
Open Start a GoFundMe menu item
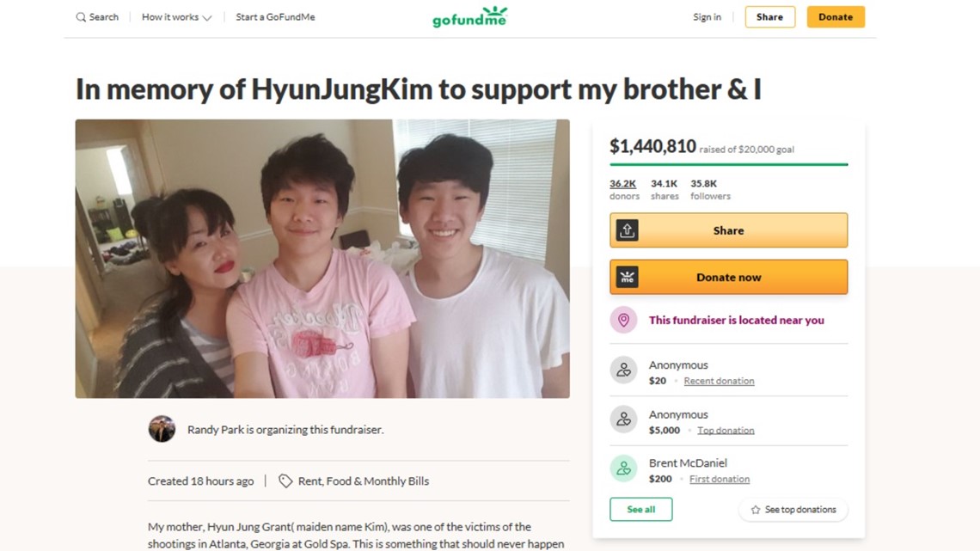click(275, 17)
